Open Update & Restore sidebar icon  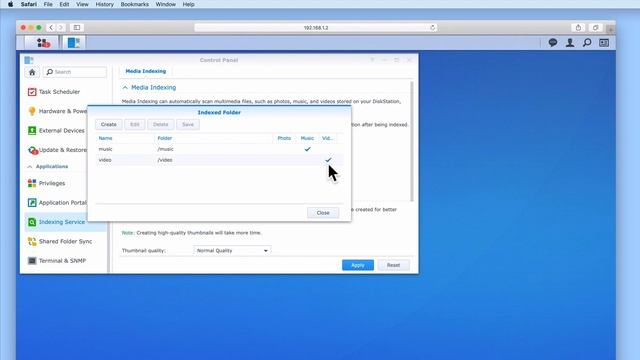(x=32, y=150)
